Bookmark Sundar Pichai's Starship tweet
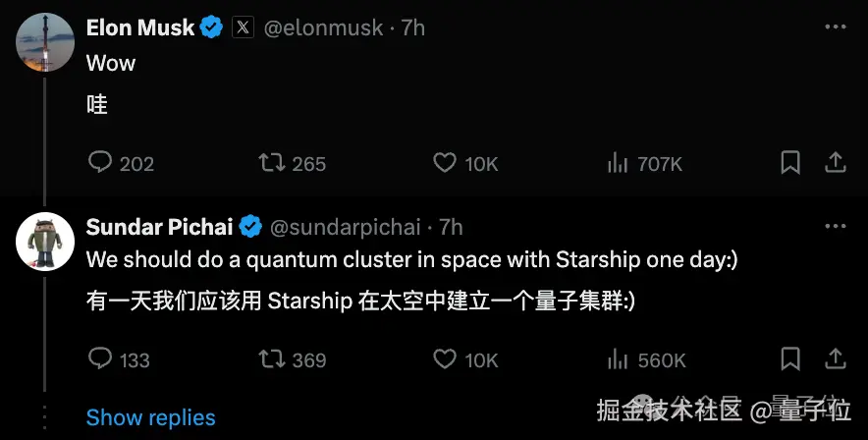Screen dimensions: 868x440 [x=790, y=359]
